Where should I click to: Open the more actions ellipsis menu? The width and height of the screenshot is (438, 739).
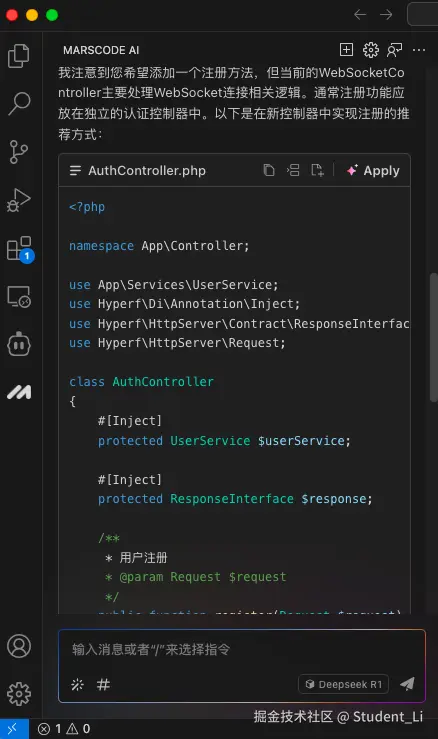[419, 49]
